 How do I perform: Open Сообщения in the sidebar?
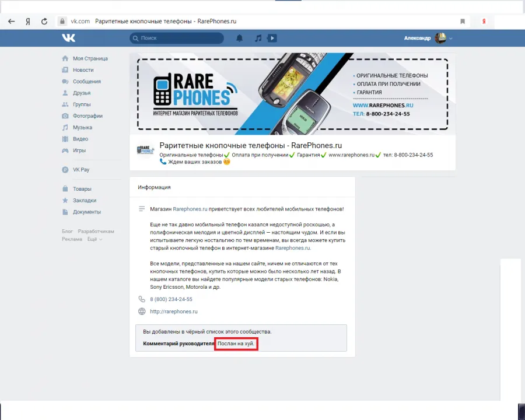pyautogui.click(x=87, y=82)
